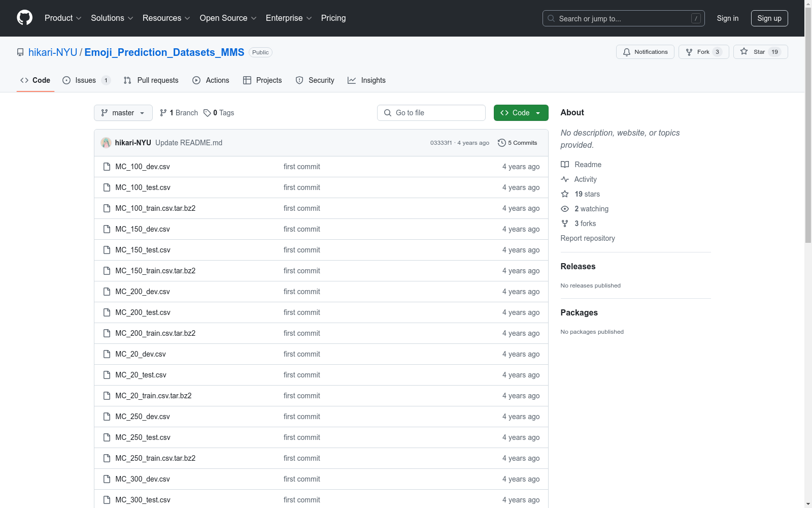The width and height of the screenshot is (812, 508).
Task: View 5 Commits history
Action: pos(518,143)
